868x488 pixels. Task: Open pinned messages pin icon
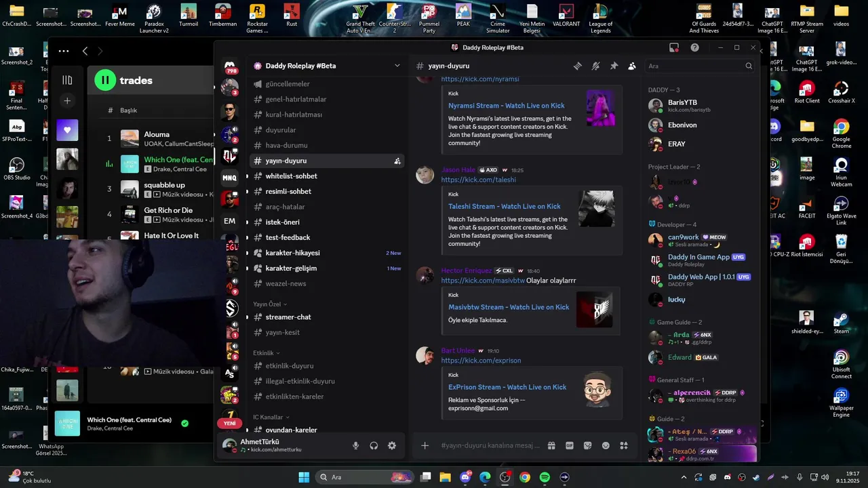coord(614,66)
